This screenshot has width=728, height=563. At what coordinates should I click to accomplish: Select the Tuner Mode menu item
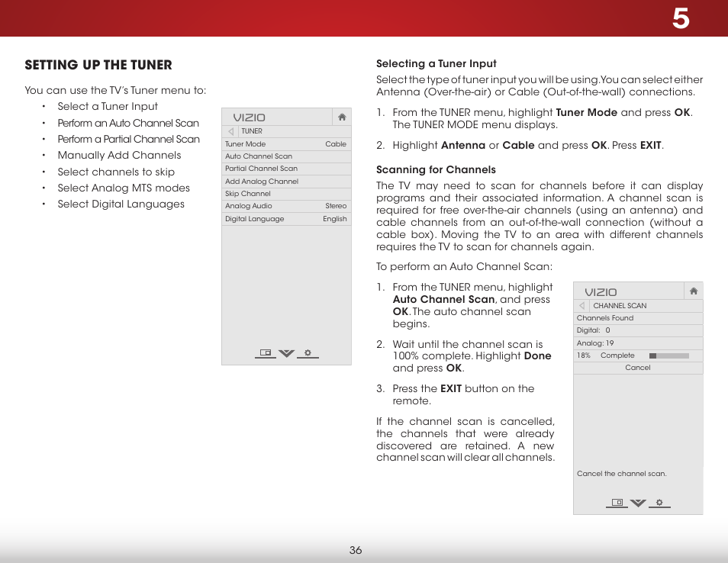click(x=286, y=144)
